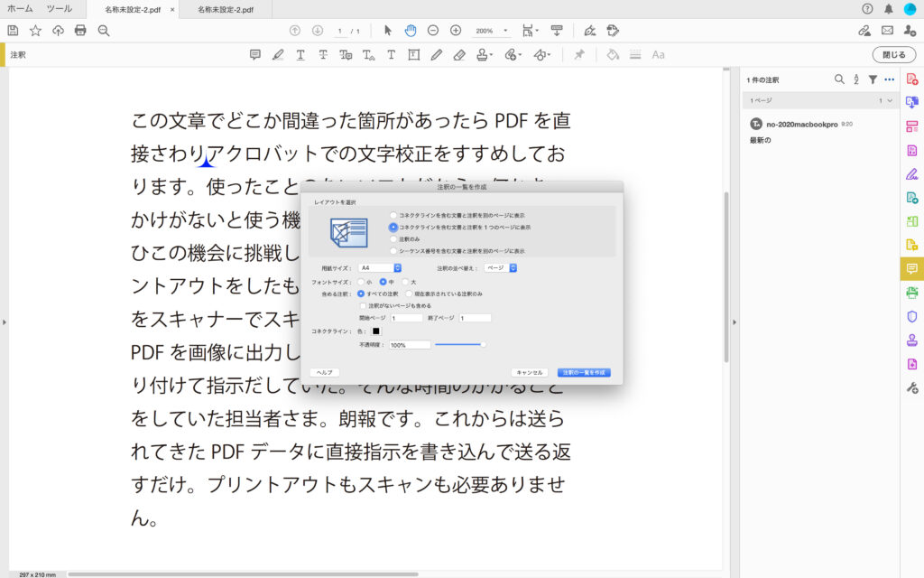Add a sticky note comment
Viewport: 924px width, 578px height.
255,55
